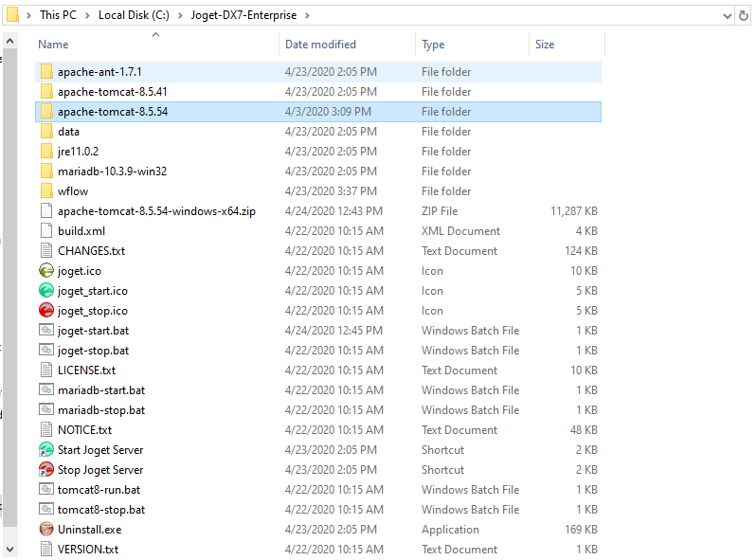
Task: Click the navigation pane scroll down arrow
Action: 10,548
